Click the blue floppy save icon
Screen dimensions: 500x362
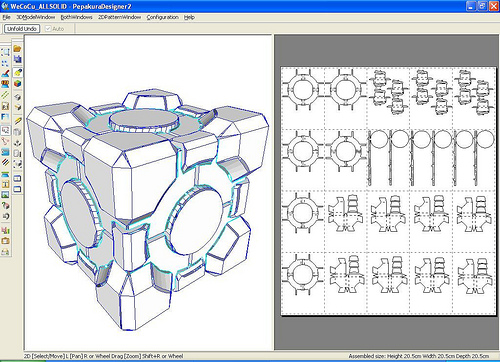17,59
